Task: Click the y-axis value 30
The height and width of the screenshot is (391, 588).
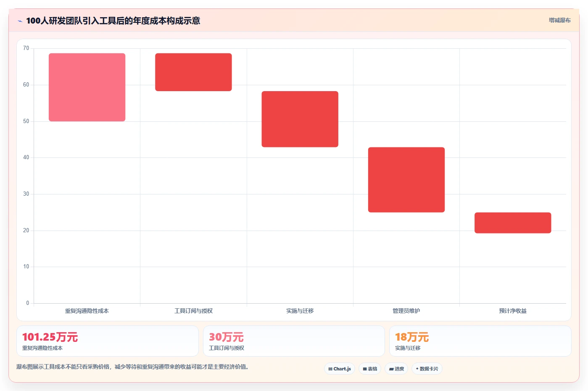Action: click(x=26, y=194)
